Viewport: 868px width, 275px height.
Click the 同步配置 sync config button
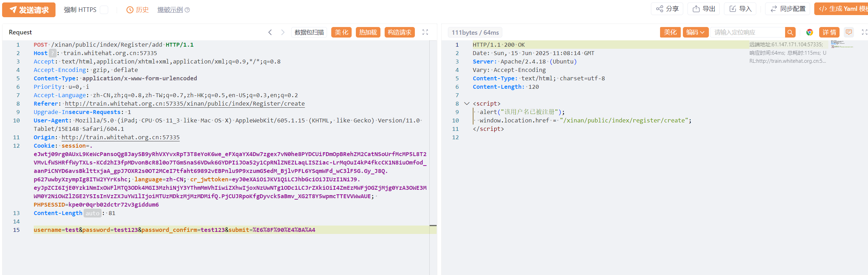788,9
